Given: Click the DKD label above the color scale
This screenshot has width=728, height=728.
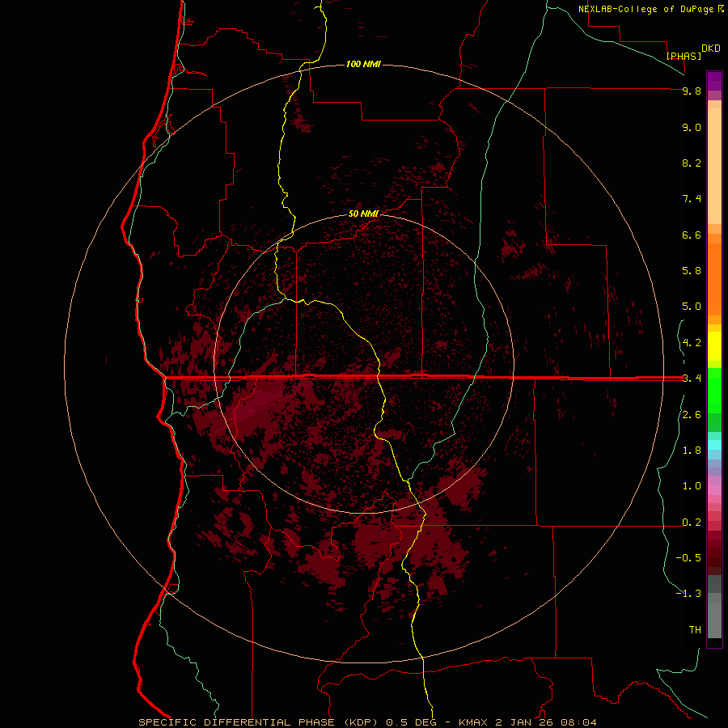Looking at the screenshot, I should tap(711, 49).
